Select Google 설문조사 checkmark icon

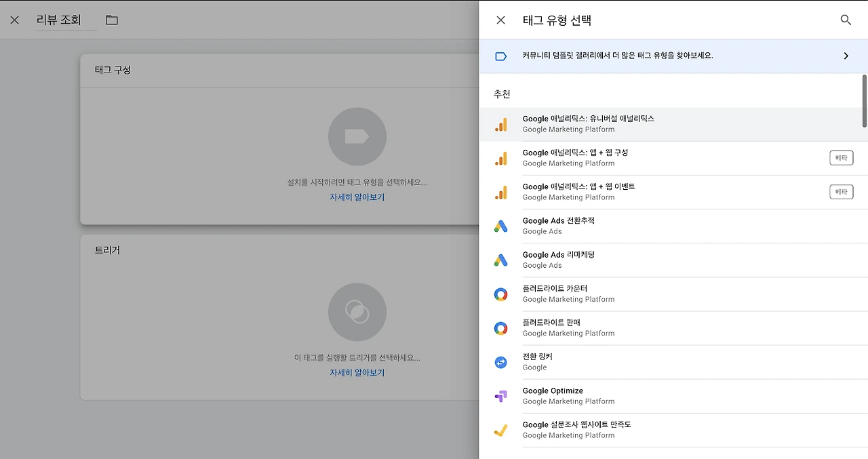click(500, 430)
